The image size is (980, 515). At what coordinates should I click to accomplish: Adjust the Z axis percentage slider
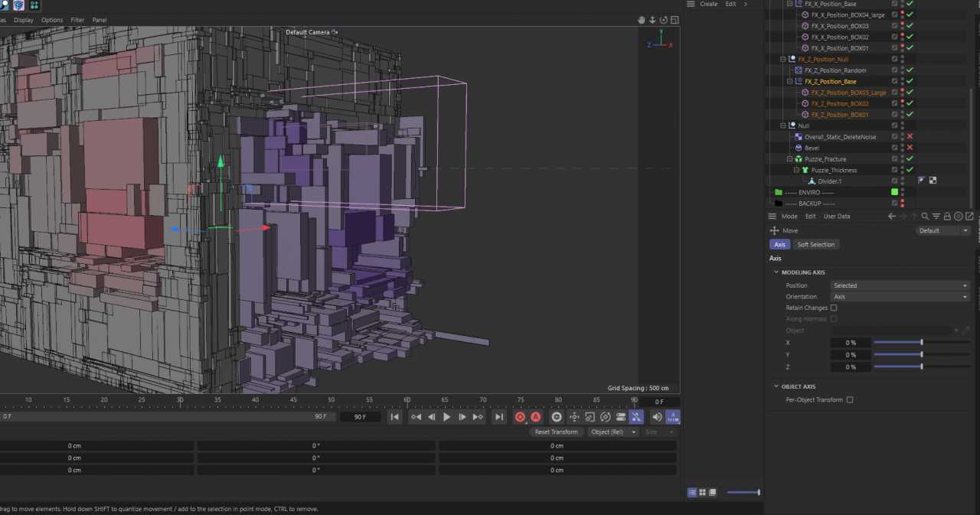point(922,367)
